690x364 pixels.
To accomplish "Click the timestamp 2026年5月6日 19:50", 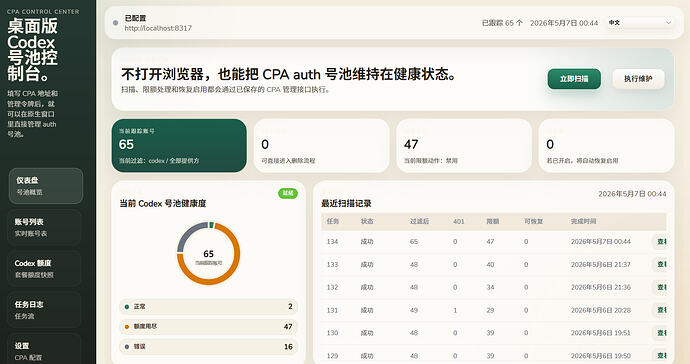I will (601, 356).
